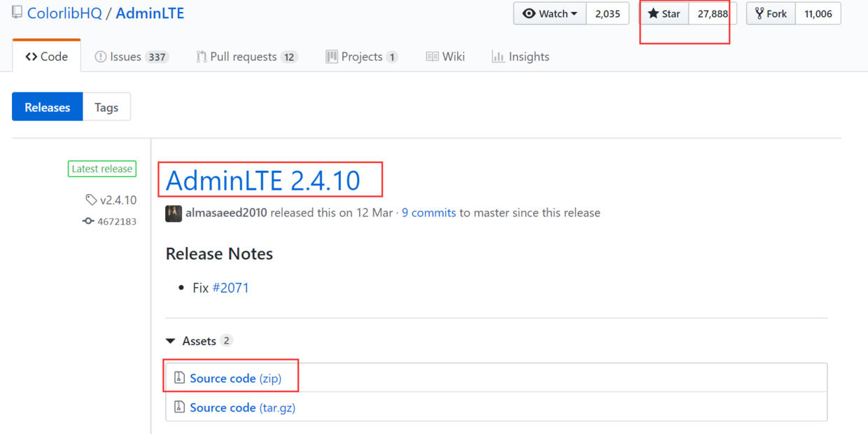The width and height of the screenshot is (868, 434).
Task: Open commit 4672183
Action: [118, 222]
